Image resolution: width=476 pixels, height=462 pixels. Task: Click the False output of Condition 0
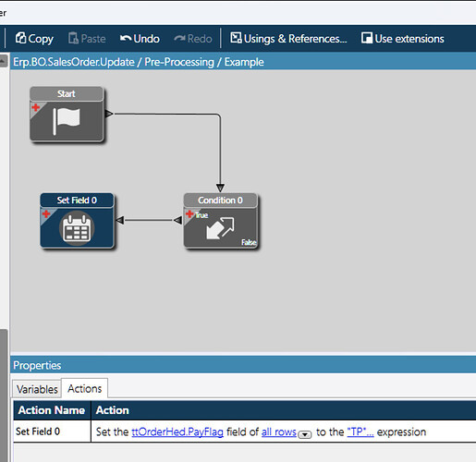click(x=249, y=242)
